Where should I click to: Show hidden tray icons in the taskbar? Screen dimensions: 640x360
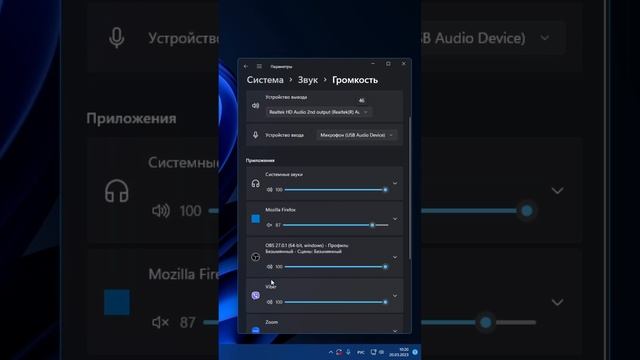[330, 352]
